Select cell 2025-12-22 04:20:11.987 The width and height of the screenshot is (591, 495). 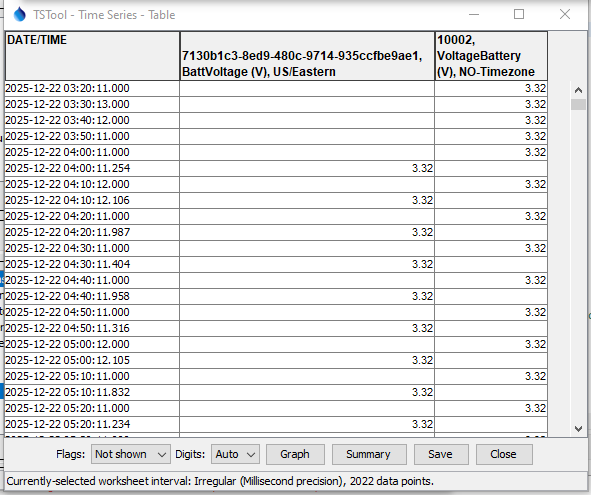92,233
